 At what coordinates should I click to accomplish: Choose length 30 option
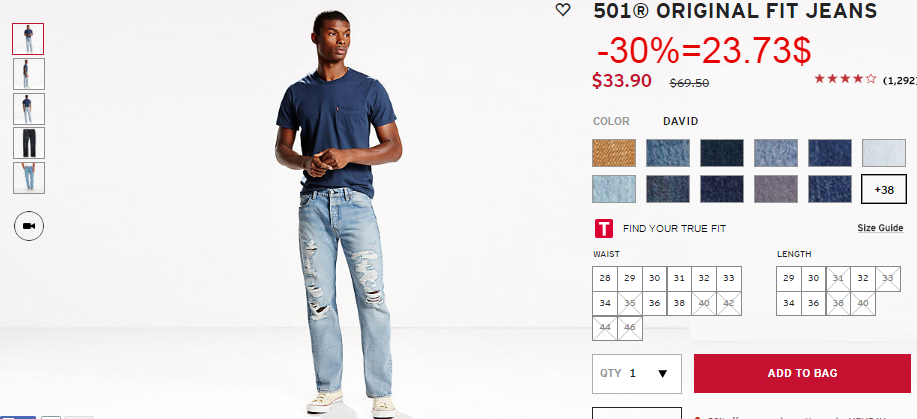click(813, 279)
